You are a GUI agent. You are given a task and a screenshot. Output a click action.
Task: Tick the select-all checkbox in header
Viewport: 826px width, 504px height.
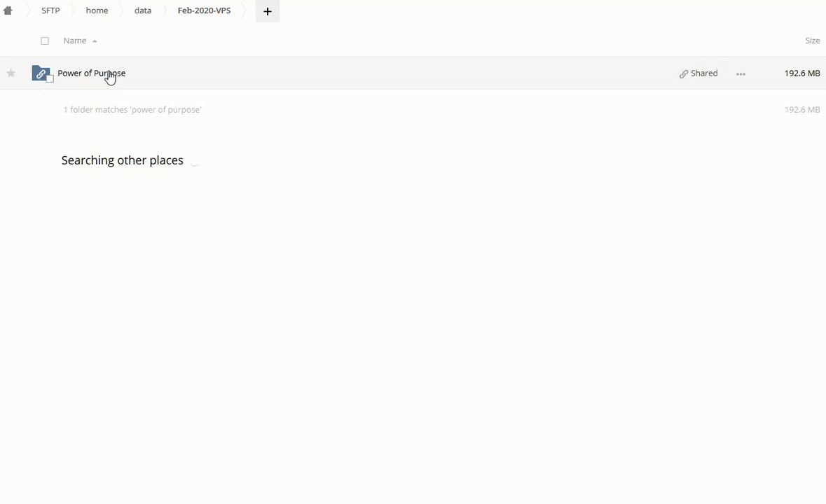coord(45,41)
